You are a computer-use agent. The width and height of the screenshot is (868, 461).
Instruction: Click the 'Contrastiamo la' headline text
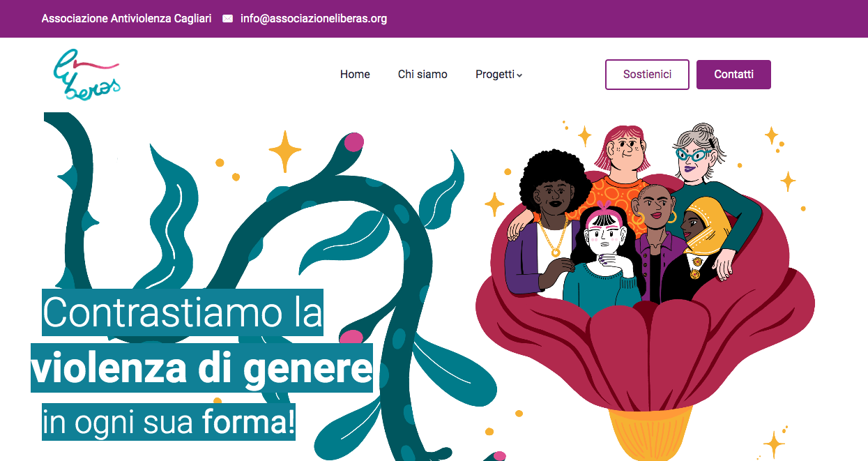(183, 312)
